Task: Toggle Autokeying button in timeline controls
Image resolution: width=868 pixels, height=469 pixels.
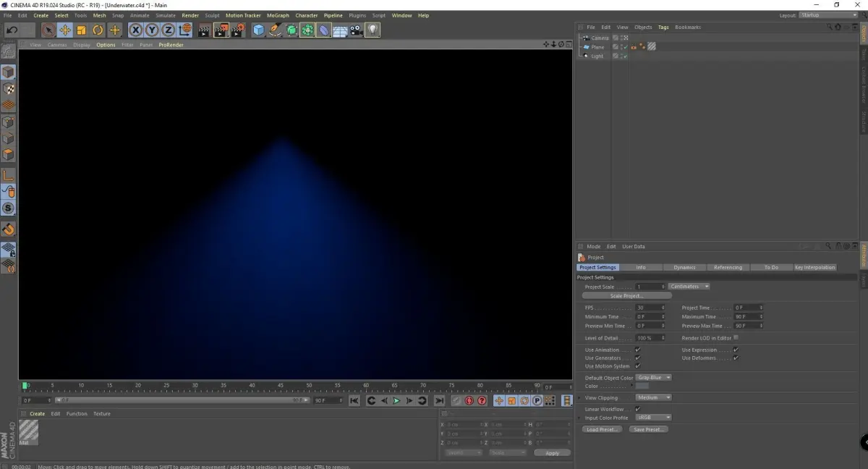Action: tap(469, 400)
